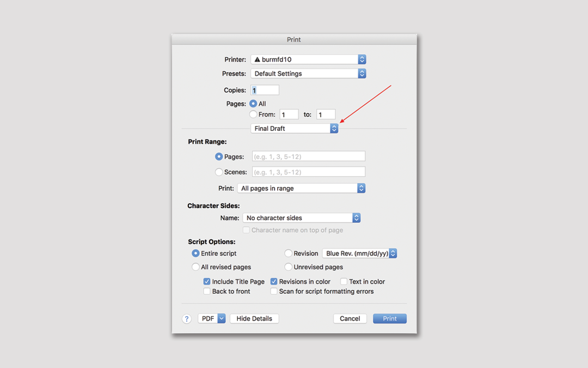Open the Print 'All pages in range' dropdown
Screen dimensions: 588x368
(x=301, y=188)
